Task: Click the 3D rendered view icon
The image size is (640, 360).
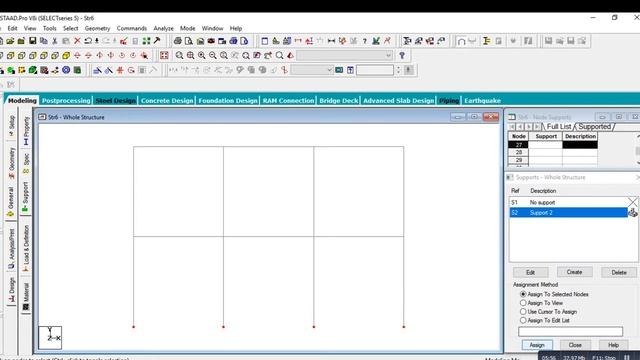Action: (x=290, y=55)
